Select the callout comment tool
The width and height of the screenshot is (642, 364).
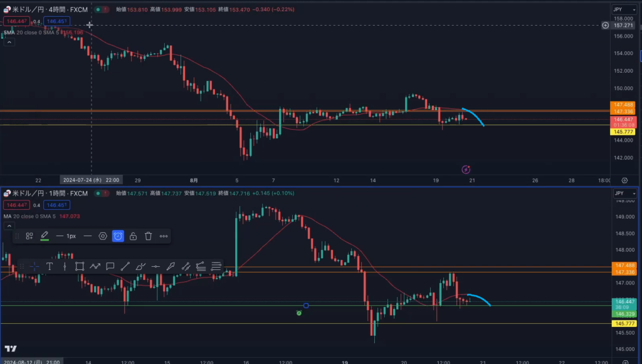[x=110, y=267]
